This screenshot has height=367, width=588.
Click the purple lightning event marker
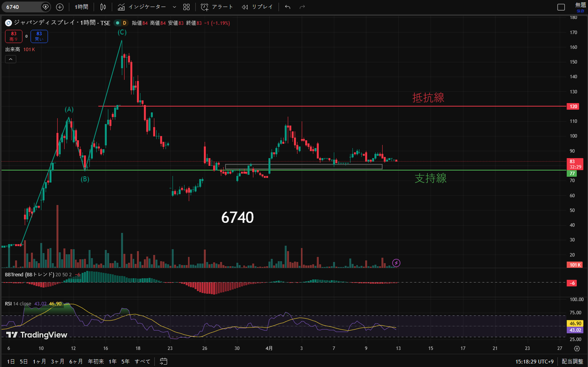[396, 263]
